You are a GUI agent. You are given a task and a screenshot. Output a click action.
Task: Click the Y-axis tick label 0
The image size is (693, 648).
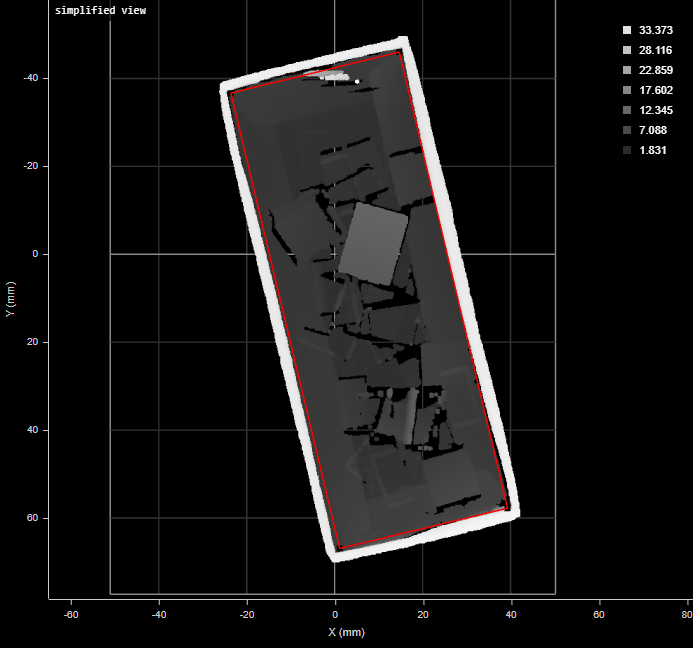pyautogui.click(x=35, y=254)
